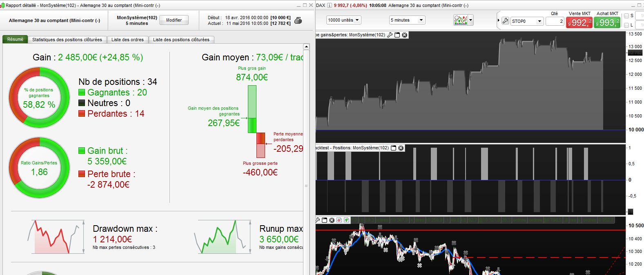This screenshot has height=275, width=644.
Task: Click the % de positions gagnantes donut chart
Action: (x=39, y=98)
